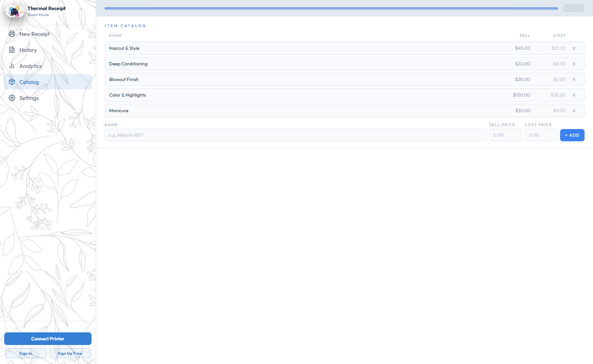593x364 pixels.
Task: Click the Sign In button
Action: point(26,353)
